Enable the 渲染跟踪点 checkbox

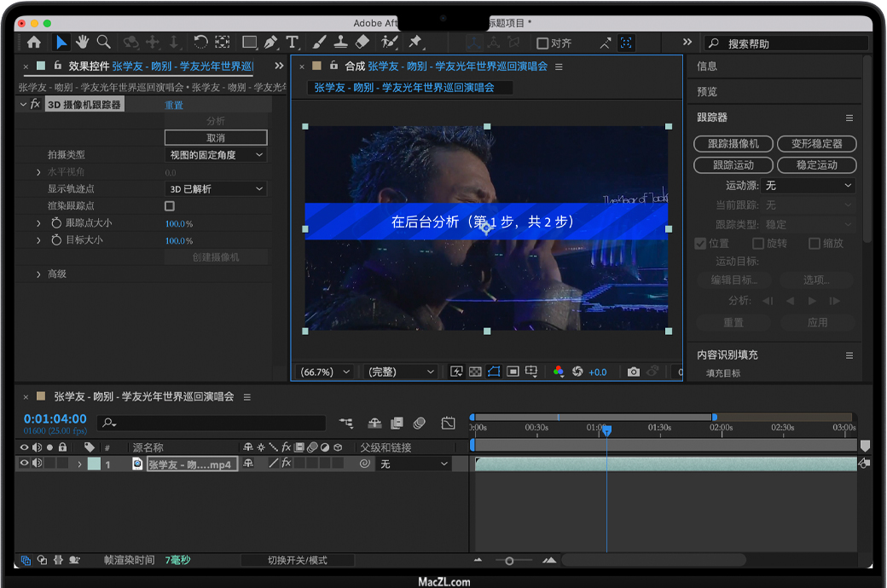pyautogui.click(x=170, y=206)
